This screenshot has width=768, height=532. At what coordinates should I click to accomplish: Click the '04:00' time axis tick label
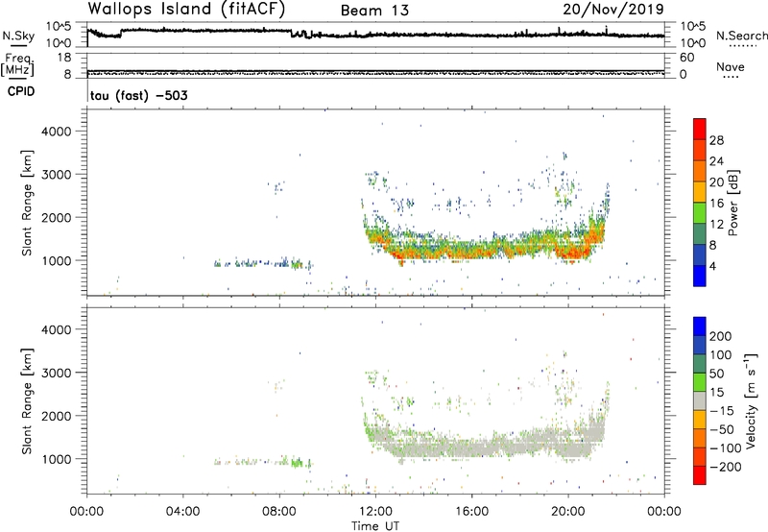[183, 512]
